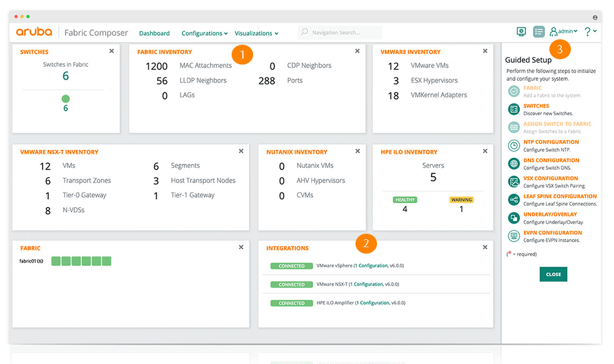The image size is (614, 364).
Task: Close the VMware NSX-T Inventory panel
Action: coord(241,151)
